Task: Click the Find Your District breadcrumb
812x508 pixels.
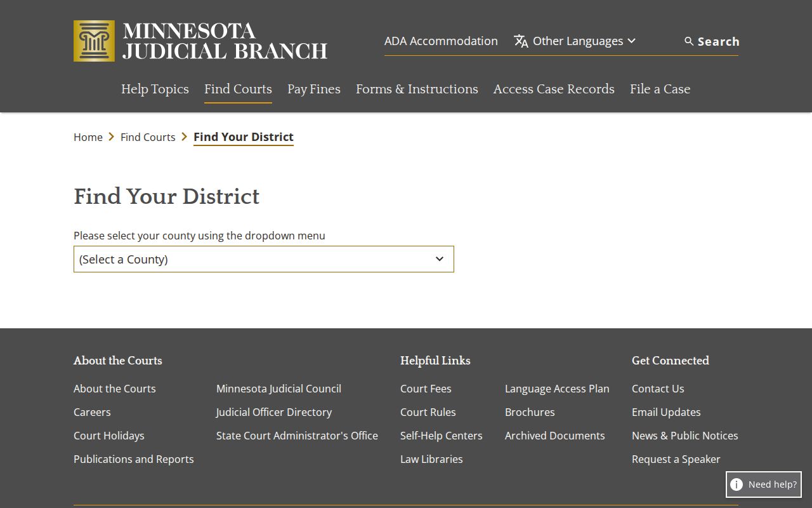Action: coord(244,137)
